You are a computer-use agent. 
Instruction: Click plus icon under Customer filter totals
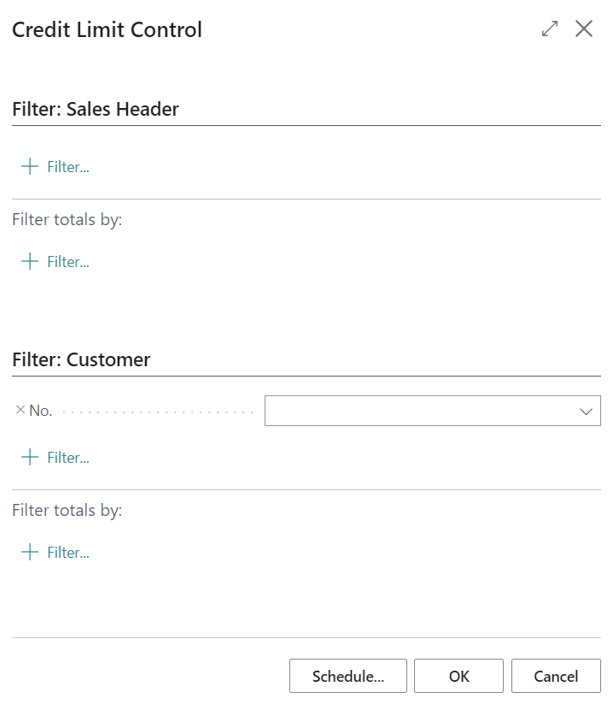point(30,553)
